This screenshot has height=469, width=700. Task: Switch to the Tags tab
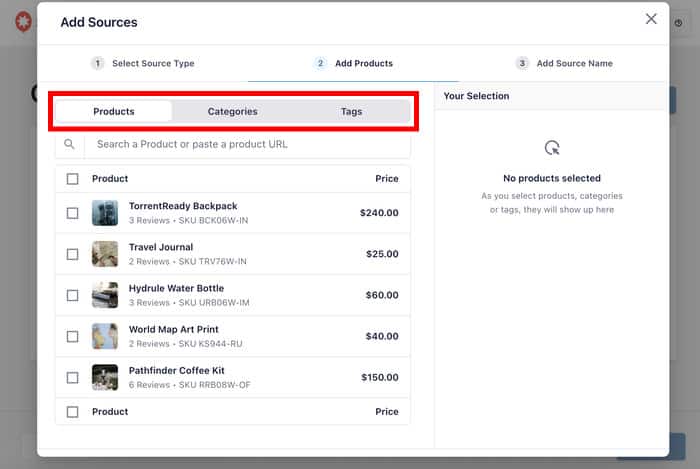[351, 112]
